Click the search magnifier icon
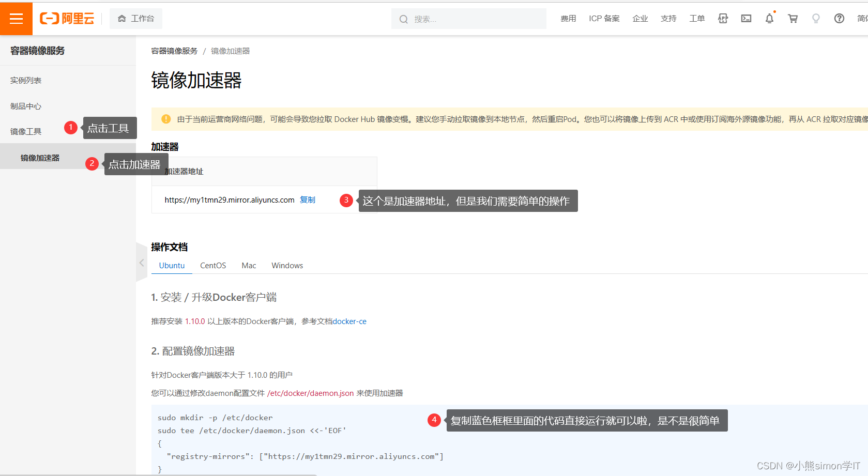Screen dimensions: 868x476 coord(403,19)
